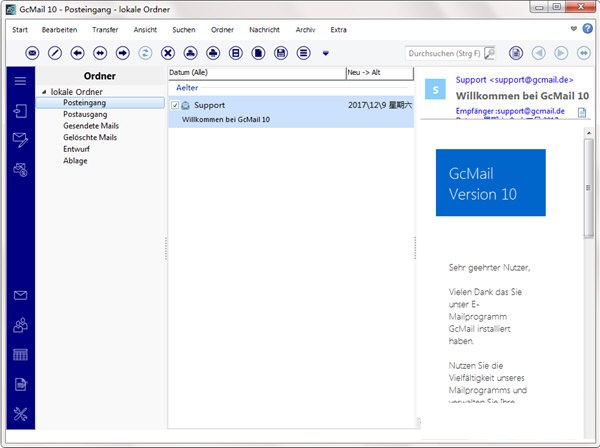Click the pencil compose toolbar icon
Screen dimensions: 600x448
pyautogui.click(x=55, y=53)
